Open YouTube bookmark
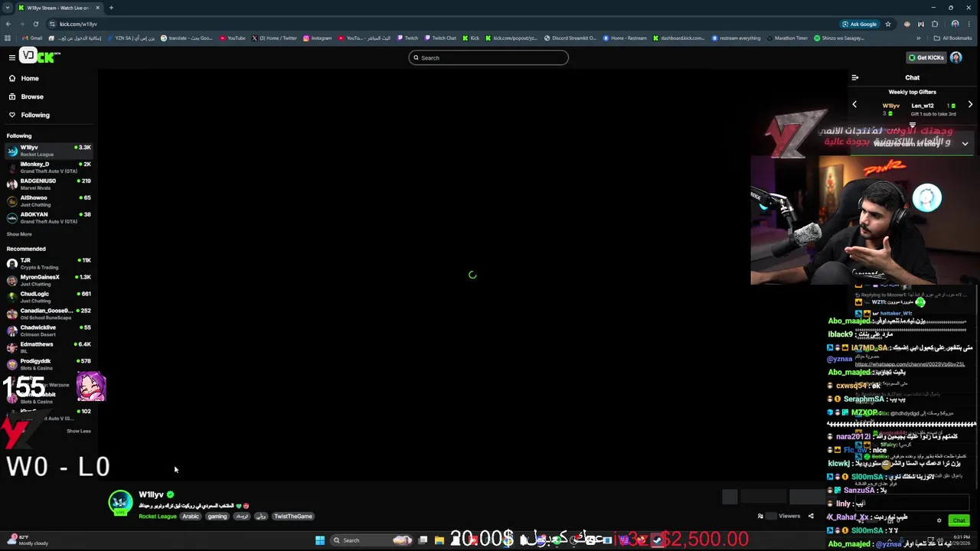The width and height of the screenshot is (980, 551). click(233, 38)
